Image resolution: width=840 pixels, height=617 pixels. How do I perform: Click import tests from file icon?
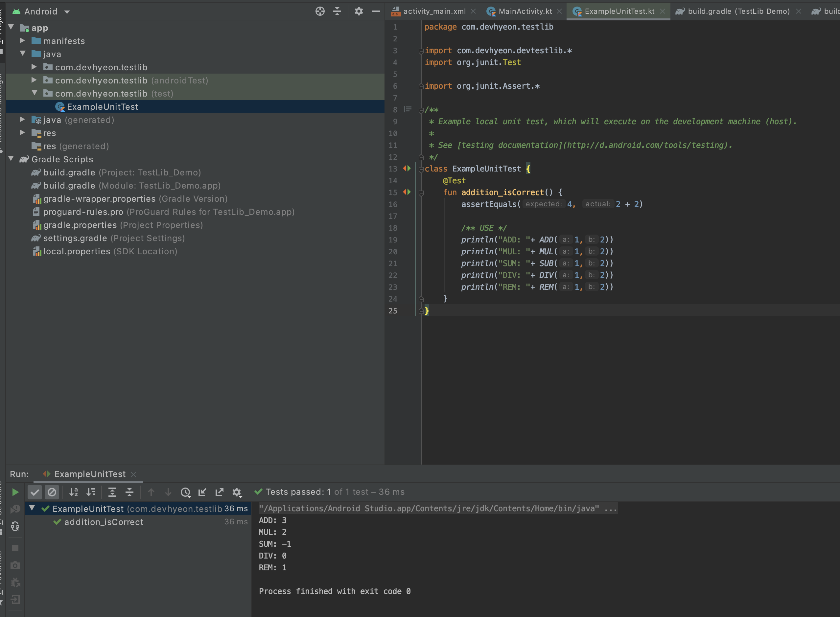[202, 492]
